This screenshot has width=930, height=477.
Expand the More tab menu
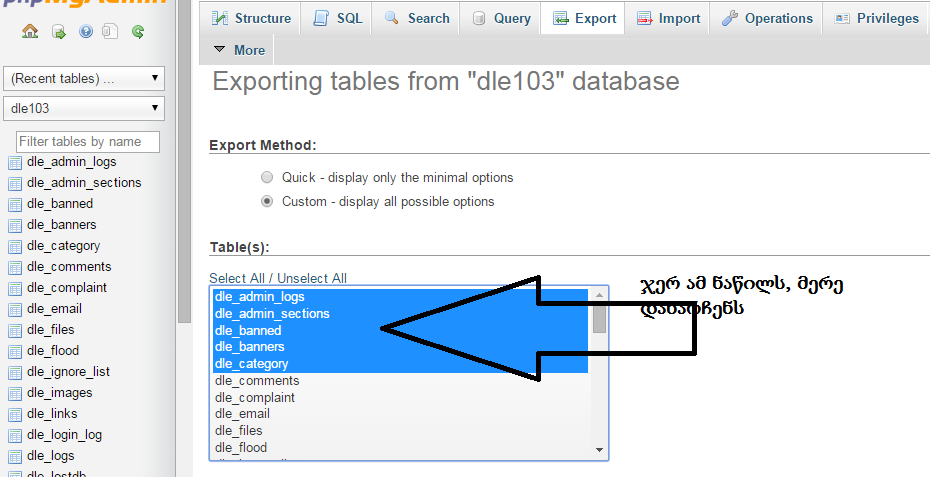[x=240, y=50]
